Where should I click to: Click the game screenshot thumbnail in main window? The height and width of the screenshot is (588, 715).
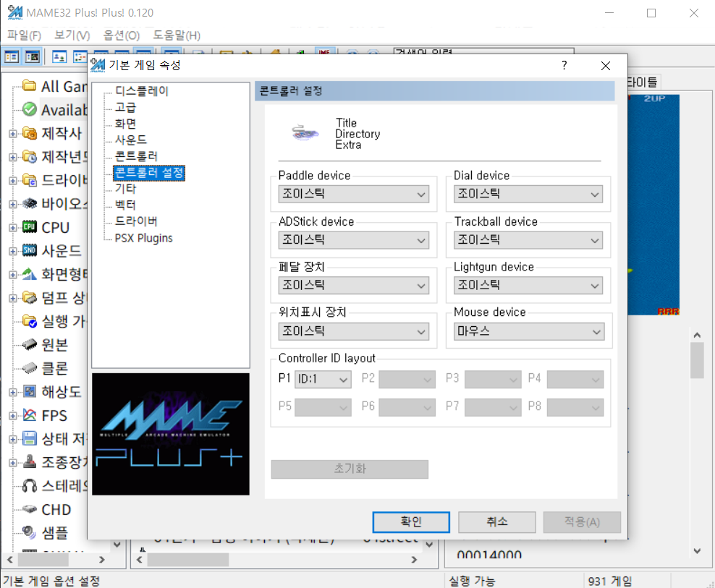coord(653,205)
